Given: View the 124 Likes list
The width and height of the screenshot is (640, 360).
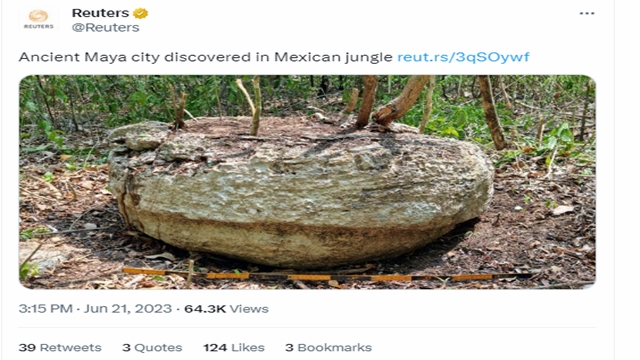Looking at the screenshot, I should [234, 347].
